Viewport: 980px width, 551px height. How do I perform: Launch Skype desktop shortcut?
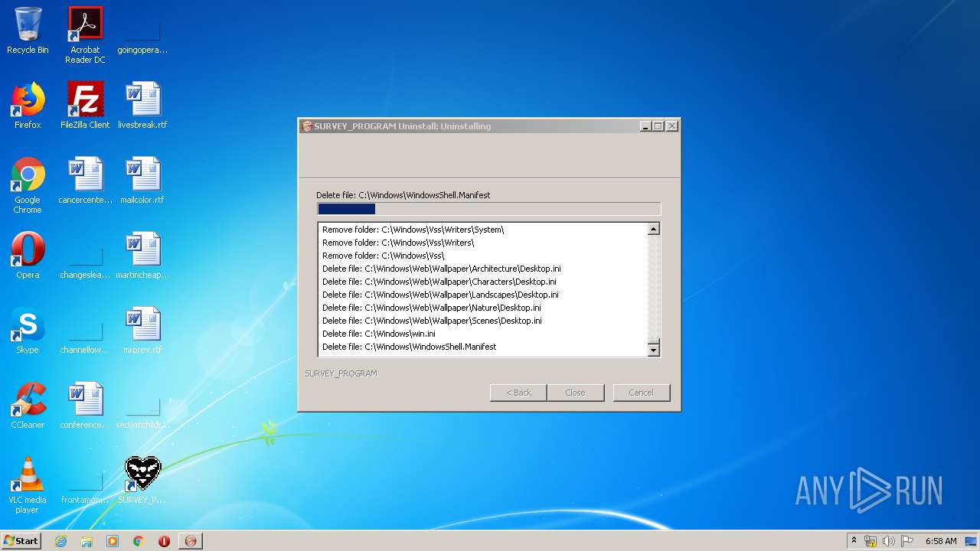[x=28, y=331]
